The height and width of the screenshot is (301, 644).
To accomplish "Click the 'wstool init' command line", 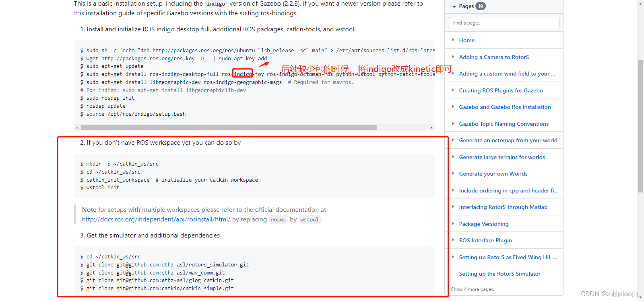I will 100,188.
